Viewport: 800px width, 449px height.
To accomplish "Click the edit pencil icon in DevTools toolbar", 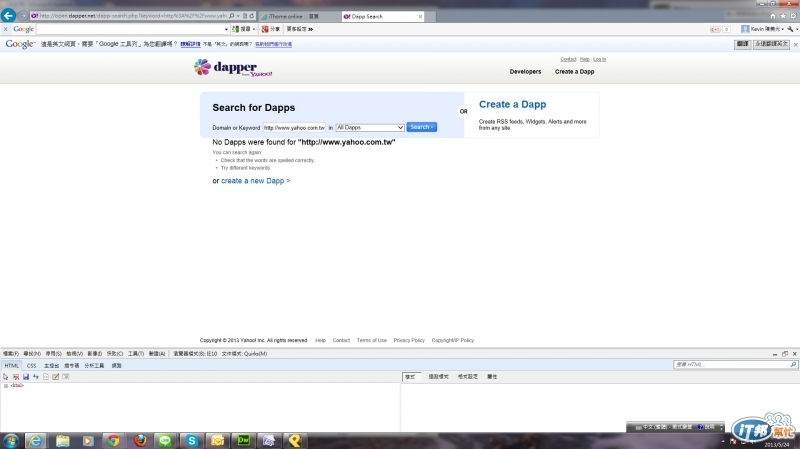I will click(56, 377).
